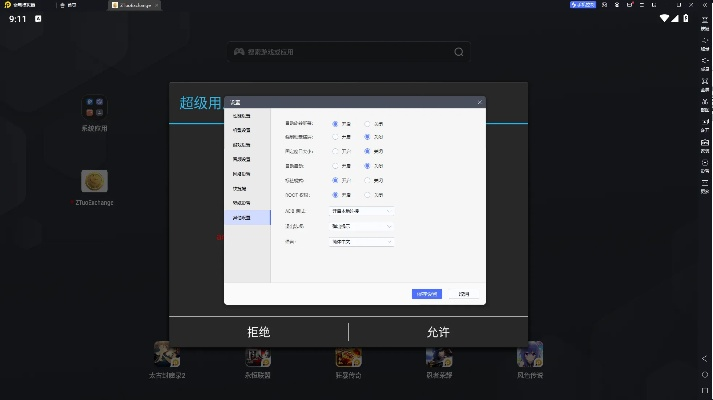Tap the Android recent apps button
This screenshot has width=713, height=400.
(x=705, y=390)
